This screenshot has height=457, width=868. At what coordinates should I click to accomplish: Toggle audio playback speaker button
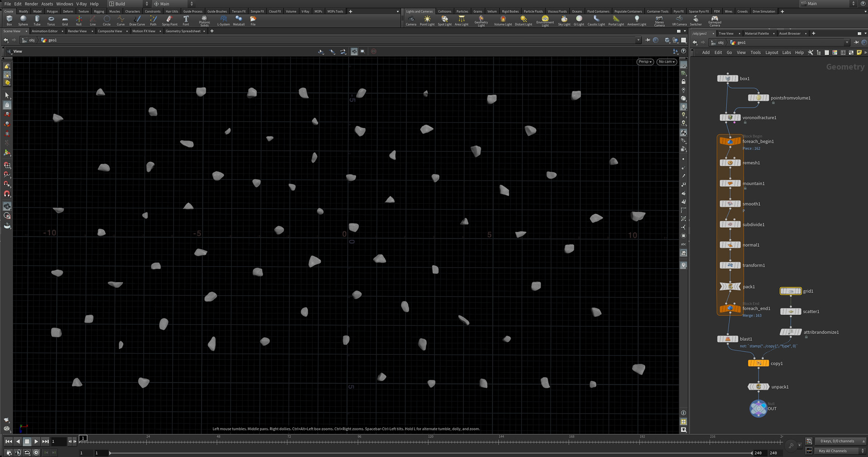(18, 452)
